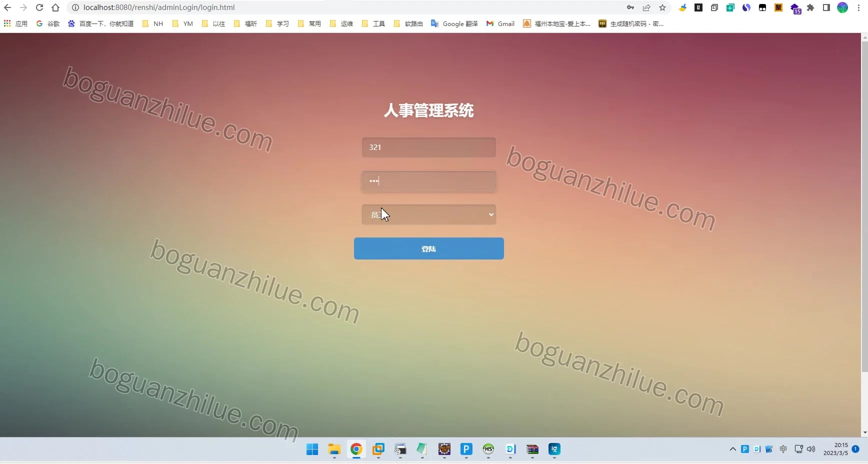Show hidden tray icons chevron
The width and height of the screenshot is (868, 464).
(732, 449)
